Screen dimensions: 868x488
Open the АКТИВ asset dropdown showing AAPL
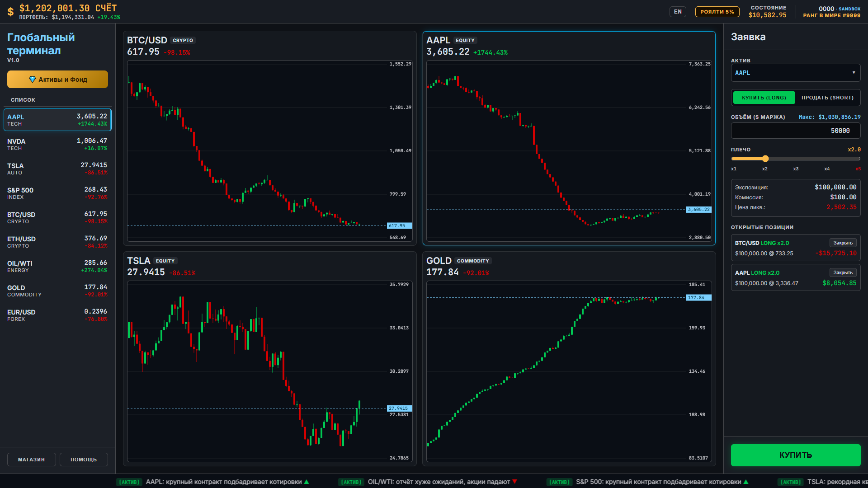coord(796,73)
